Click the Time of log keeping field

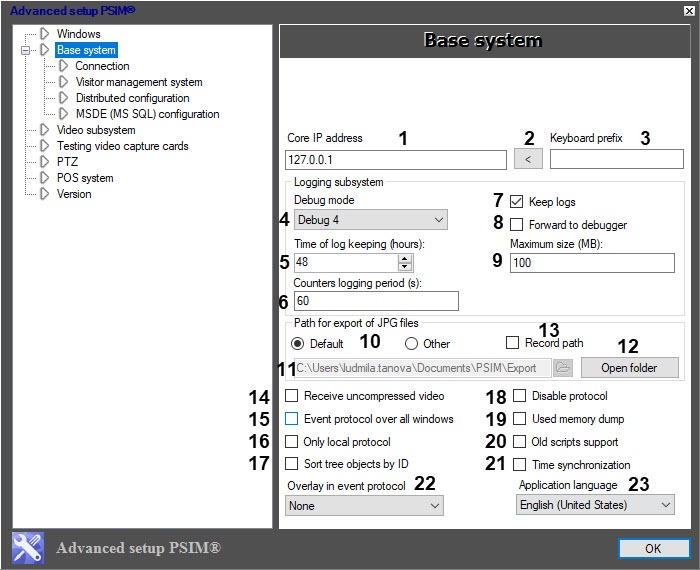point(346,262)
